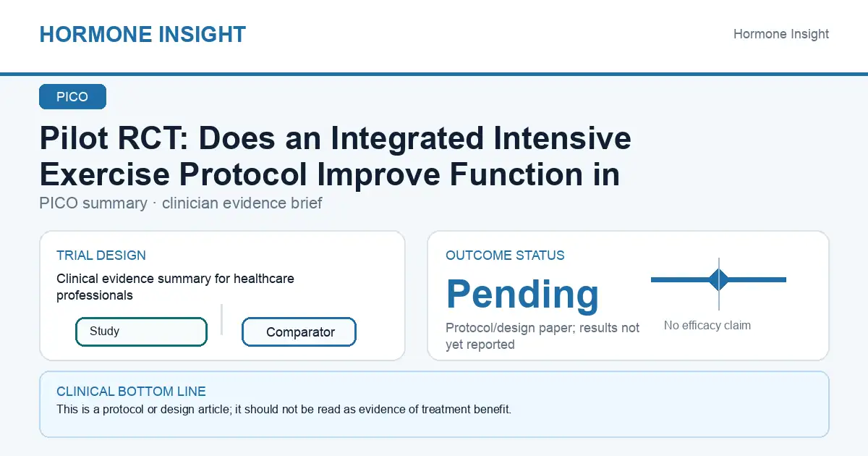Click the OUTCOME STATUS card heading

(x=505, y=256)
